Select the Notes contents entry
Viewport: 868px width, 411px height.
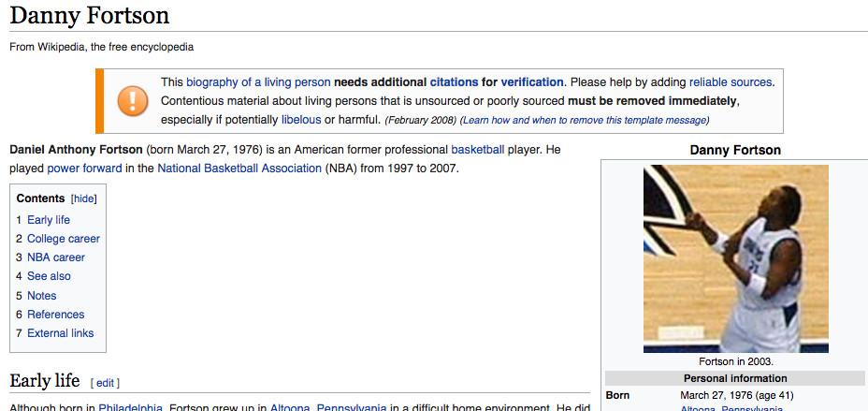point(41,296)
